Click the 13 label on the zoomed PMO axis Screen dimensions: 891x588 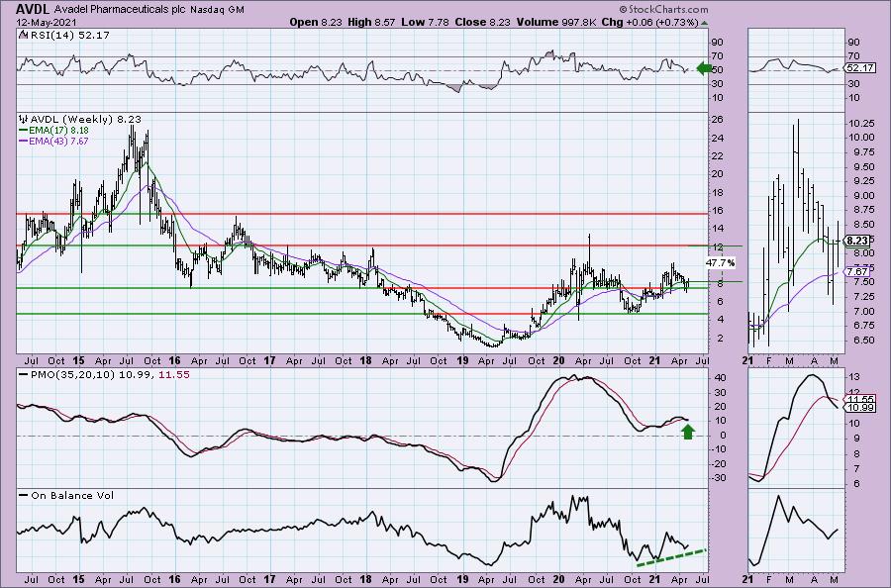(x=854, y=377)
